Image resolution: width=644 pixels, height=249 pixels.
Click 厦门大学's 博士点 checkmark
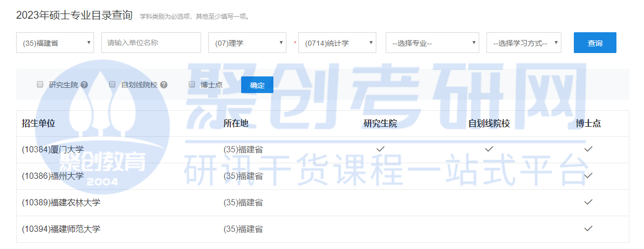[x=588, y=149]
